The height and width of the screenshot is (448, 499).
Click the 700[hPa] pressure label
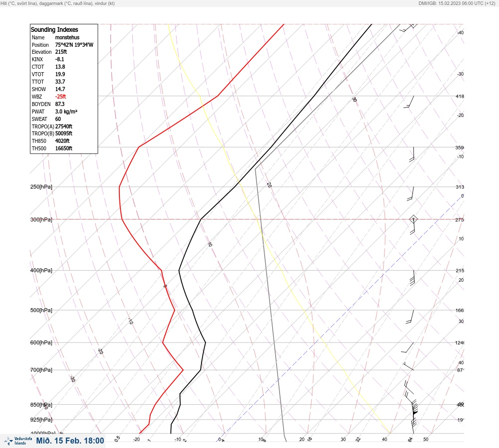41,370
